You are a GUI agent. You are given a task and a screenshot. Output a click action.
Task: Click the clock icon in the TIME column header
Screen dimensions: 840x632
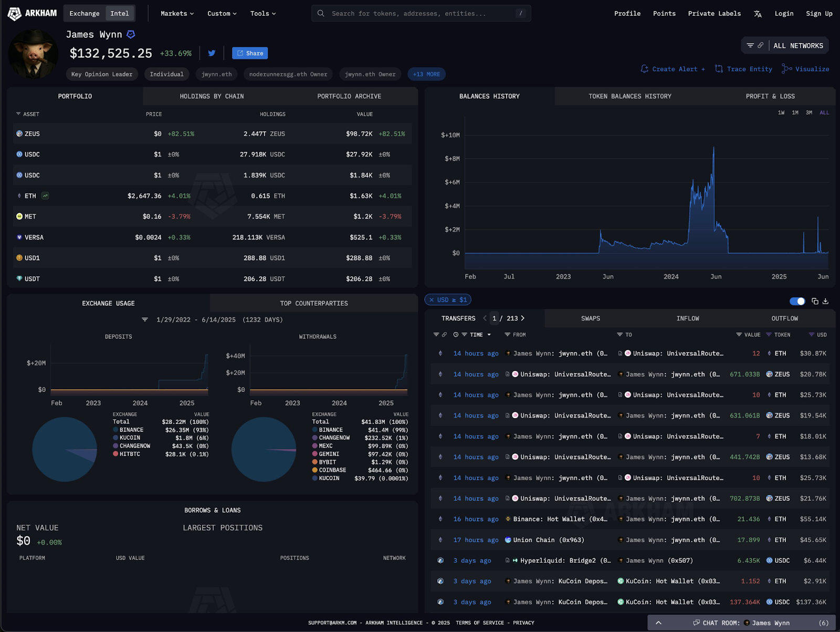point(455,335)
